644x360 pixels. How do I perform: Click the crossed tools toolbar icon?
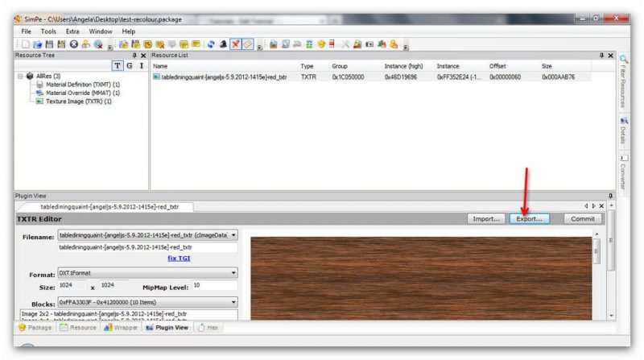coord(345,44)
